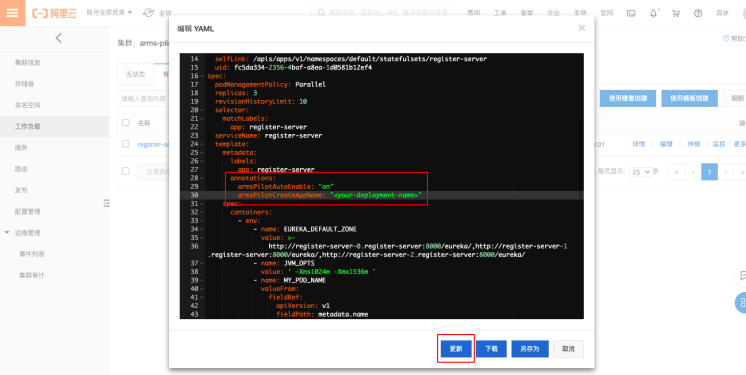Viewport: 746px width, 375px height.
Task: Fold the valueFrom block at line 40
Action: click(x=203, y=288)
